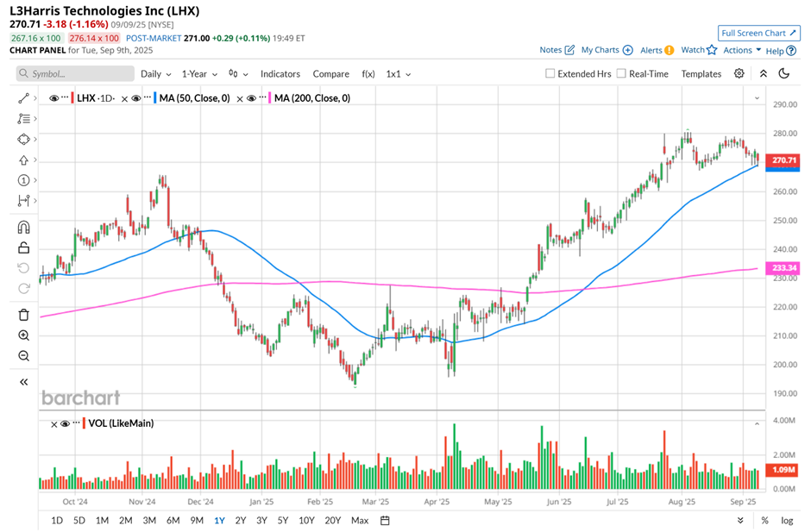Select the arrow marker tool
The height and width of the screenshot is (532, 811).
tap(23, 160)
